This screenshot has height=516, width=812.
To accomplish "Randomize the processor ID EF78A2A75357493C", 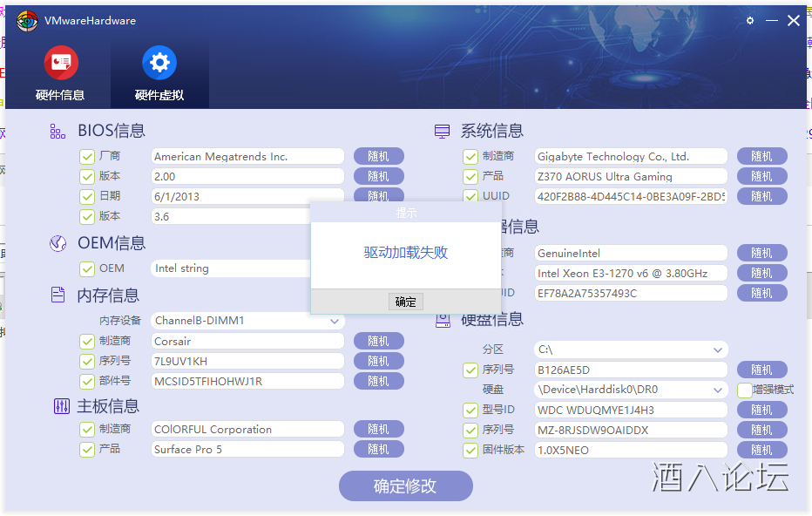I will click(x=761, y=293).
